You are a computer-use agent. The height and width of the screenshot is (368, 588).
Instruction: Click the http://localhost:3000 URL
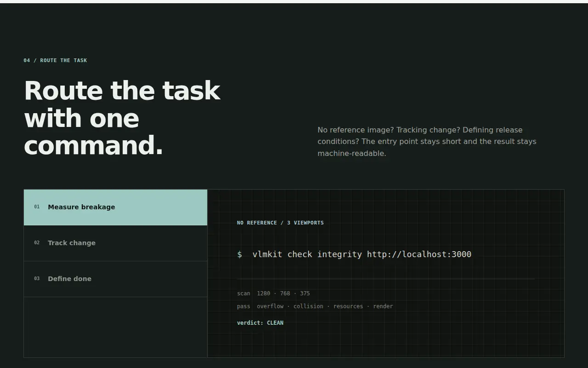[419, 254]
